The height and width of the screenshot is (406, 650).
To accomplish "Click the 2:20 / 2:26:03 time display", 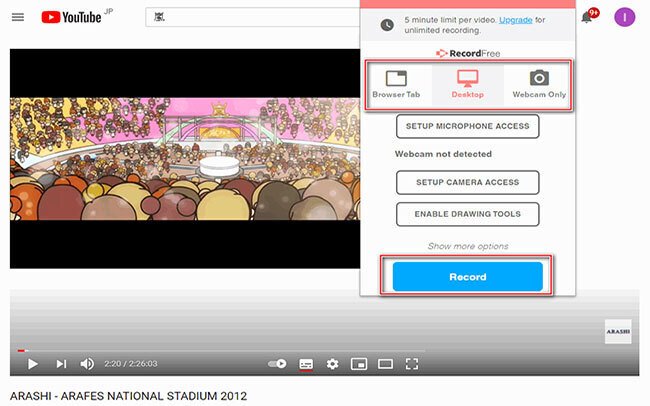I will pos(131,364).
